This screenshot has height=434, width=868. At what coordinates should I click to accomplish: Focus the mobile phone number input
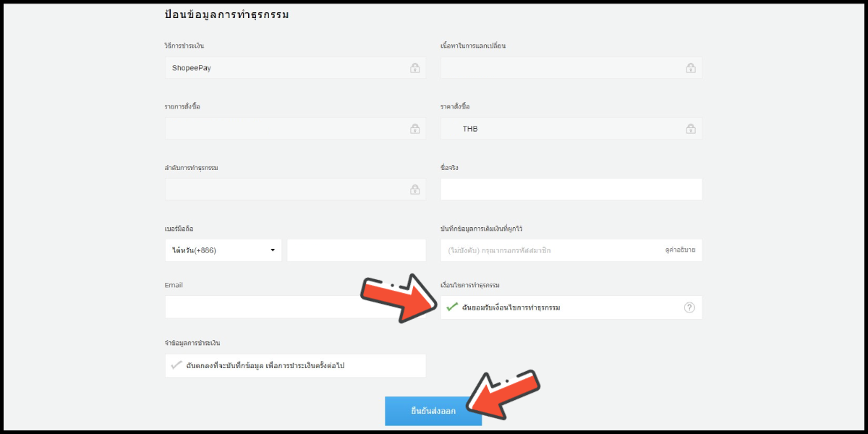357,250
